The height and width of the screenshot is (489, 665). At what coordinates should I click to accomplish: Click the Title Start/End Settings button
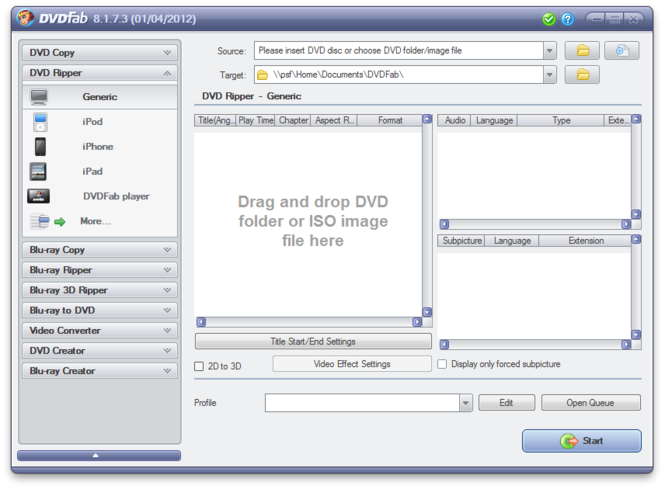(x=313, y=341)
